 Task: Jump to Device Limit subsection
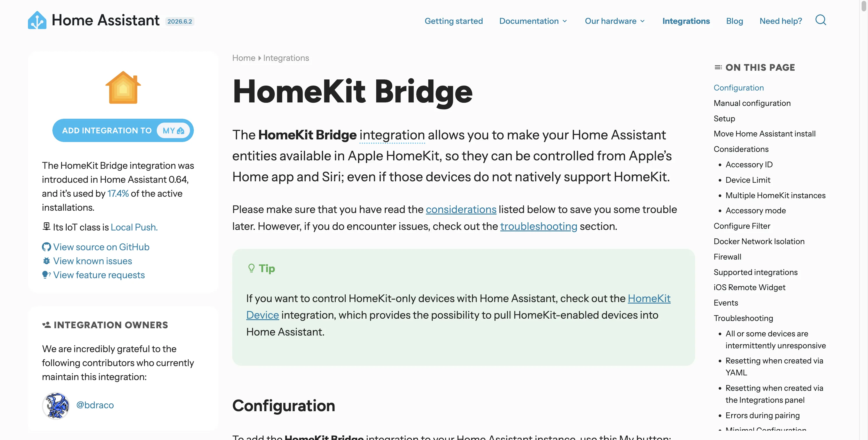click(748, 180)
